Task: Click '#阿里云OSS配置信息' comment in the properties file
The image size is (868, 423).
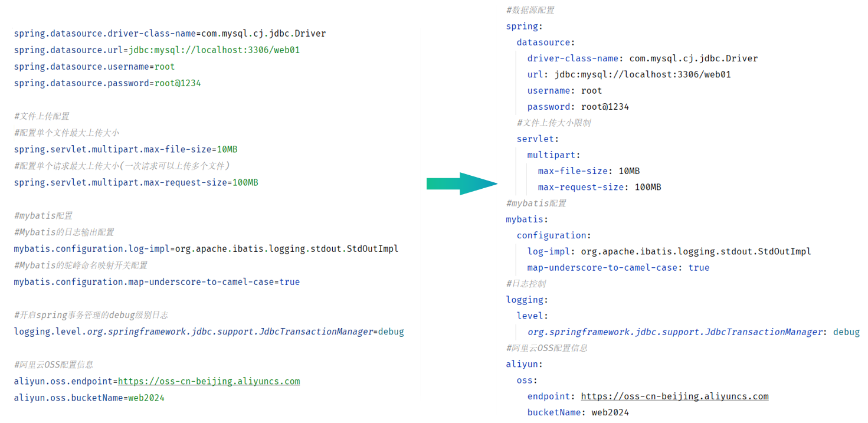Action: tap(54, 365)
